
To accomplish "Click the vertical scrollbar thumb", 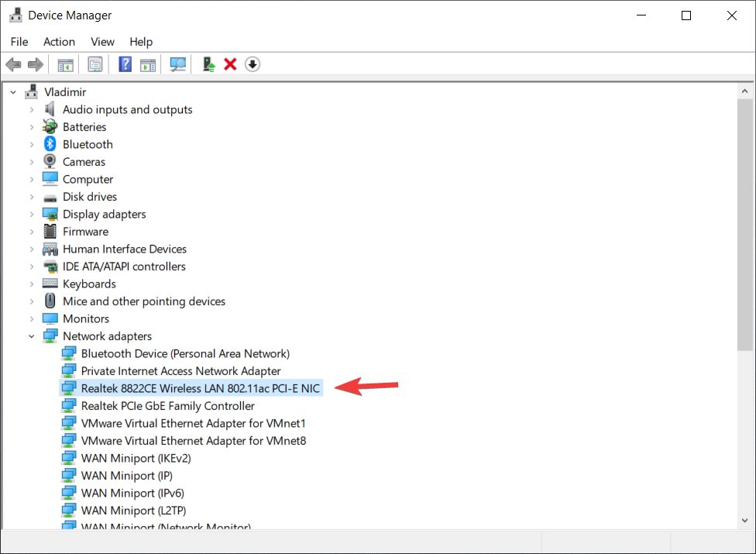I will point(744,225).
